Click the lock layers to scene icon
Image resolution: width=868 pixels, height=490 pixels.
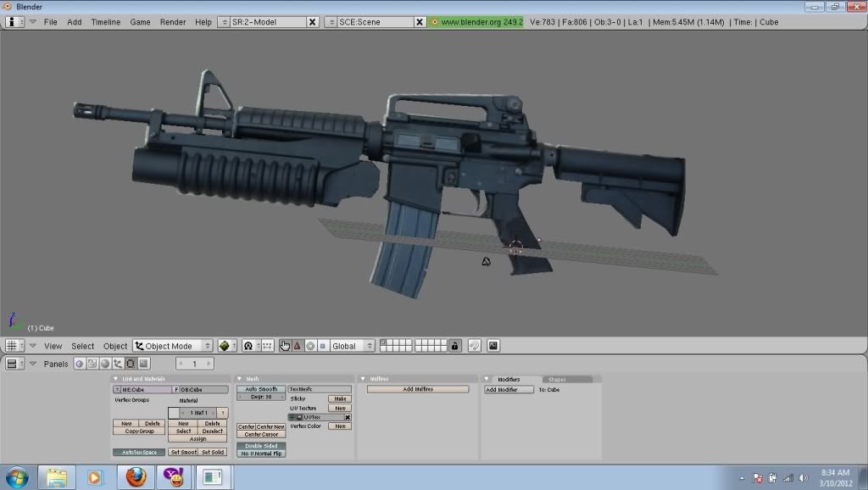[x=455, y=346]
